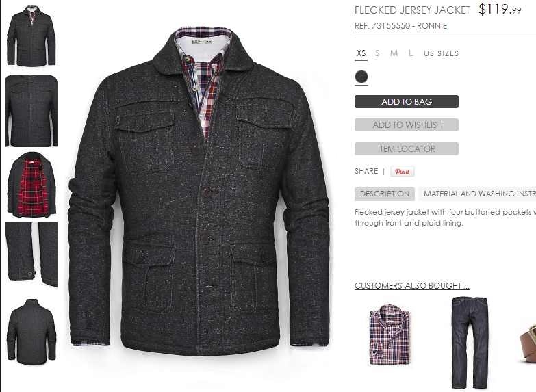The height and width of the screenshot is (392, 536).
Task: Click the ADD TO WISHLIST button
Action: coord(407,125)
